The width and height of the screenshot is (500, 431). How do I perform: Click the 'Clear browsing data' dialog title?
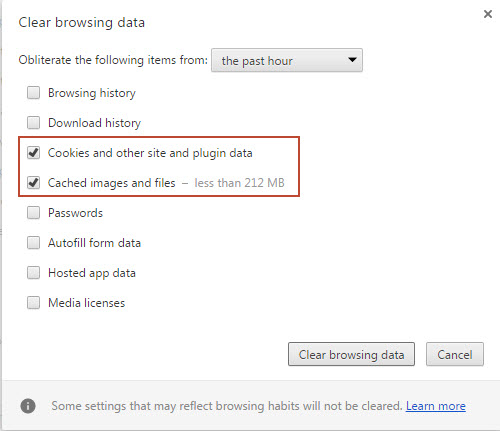coord(82,23)
